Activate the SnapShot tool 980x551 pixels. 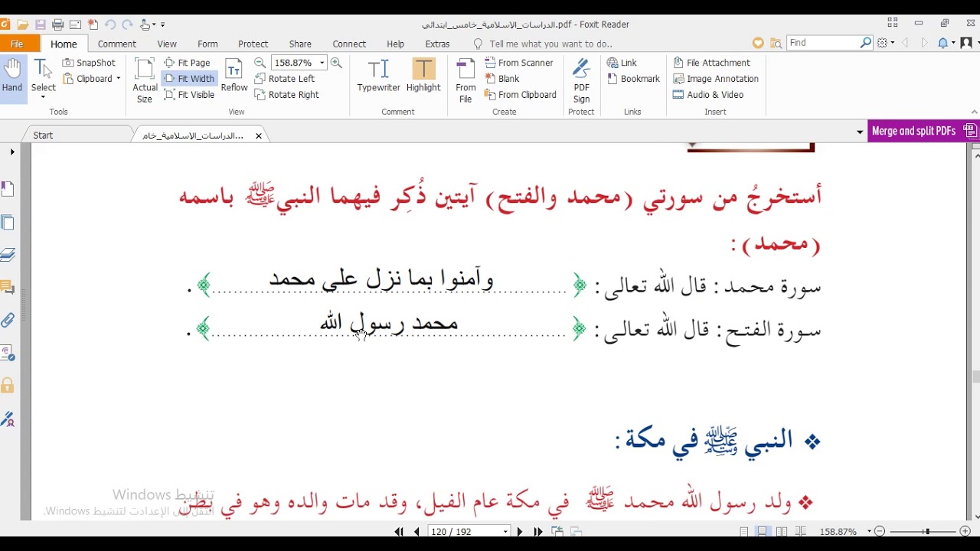[x=89, y=63]
